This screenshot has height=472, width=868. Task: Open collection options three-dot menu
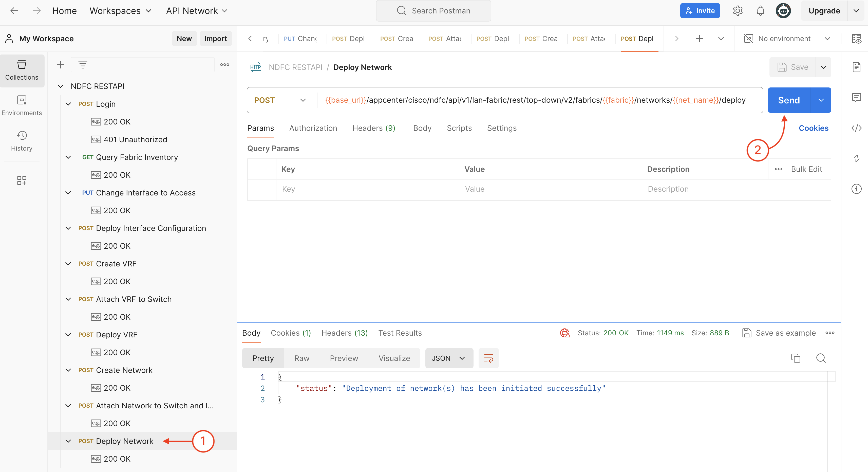(224, 64)
